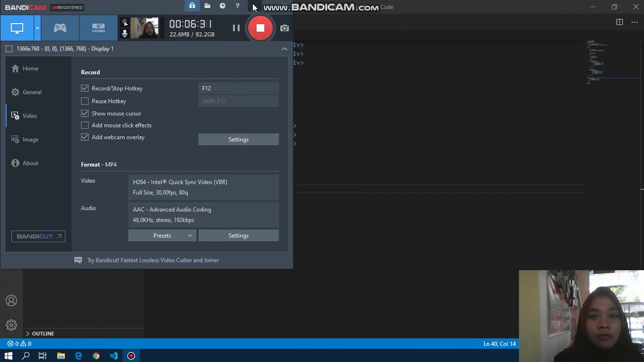Click errors and warnings status bar indicator
Image resolution: width=644 pixels, height=362 pixels.
pos(20,344)
